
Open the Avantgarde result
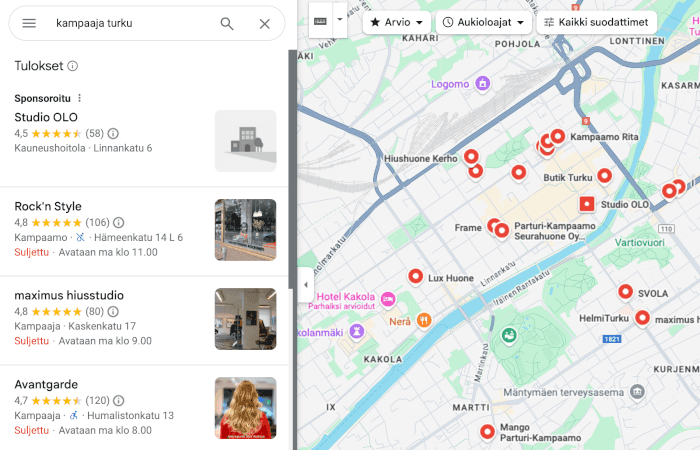coord(144,408)
